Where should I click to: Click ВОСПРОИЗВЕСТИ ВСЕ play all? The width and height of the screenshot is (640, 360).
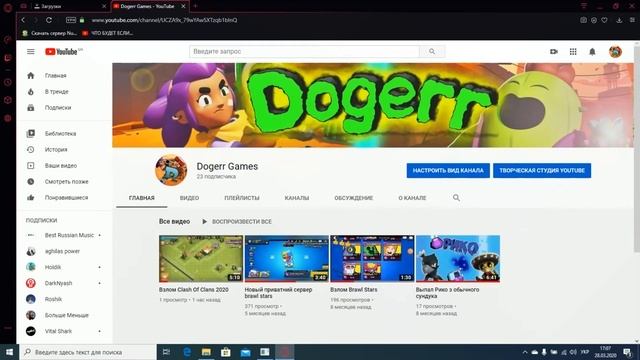pos(237,222)
